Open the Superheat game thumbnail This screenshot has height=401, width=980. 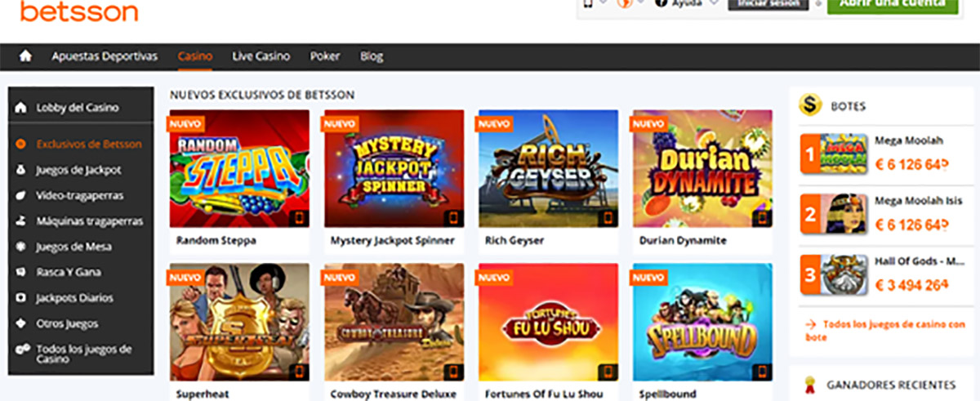coord(239,323)
